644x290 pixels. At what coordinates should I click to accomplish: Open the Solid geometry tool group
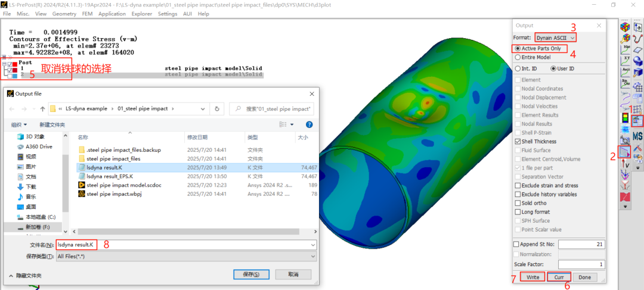[x=638, y=61]
